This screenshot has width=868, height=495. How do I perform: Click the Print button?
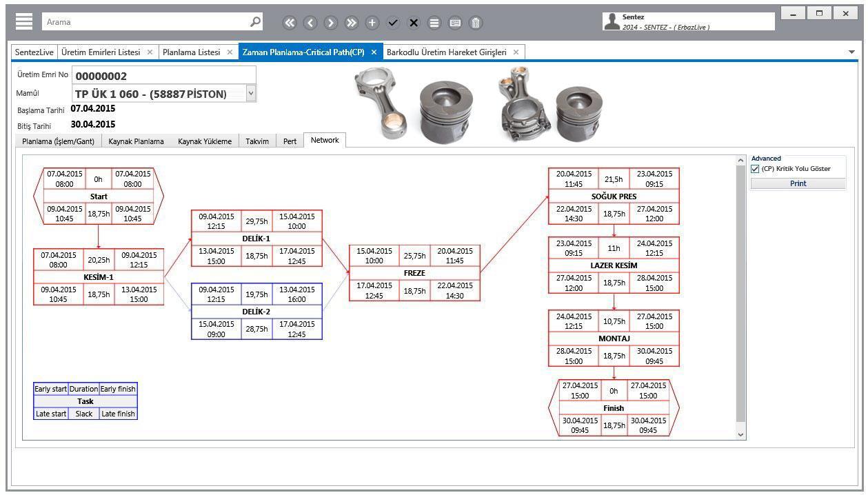798,183
